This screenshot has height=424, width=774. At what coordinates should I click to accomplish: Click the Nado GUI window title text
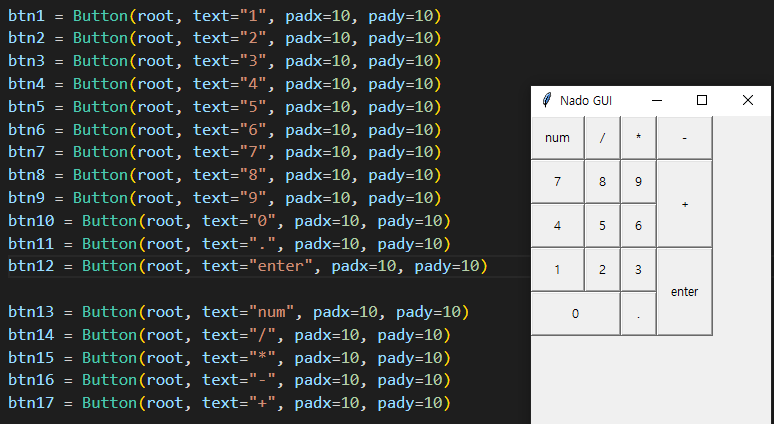[586, 101]
